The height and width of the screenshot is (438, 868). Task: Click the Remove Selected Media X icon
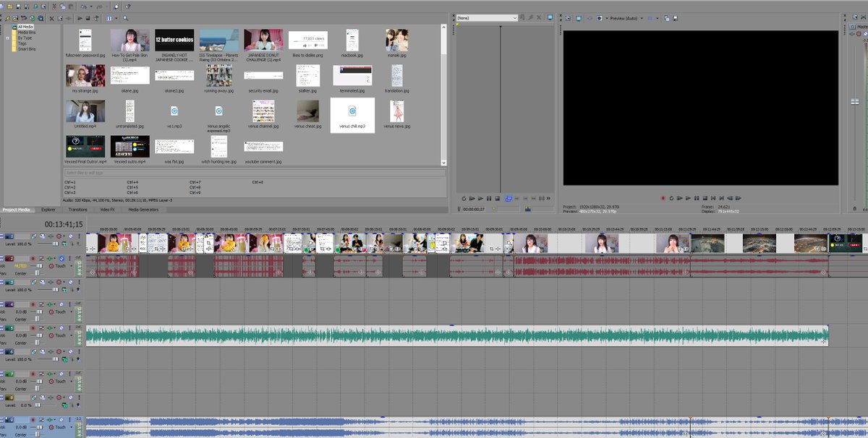pos(51,17)
